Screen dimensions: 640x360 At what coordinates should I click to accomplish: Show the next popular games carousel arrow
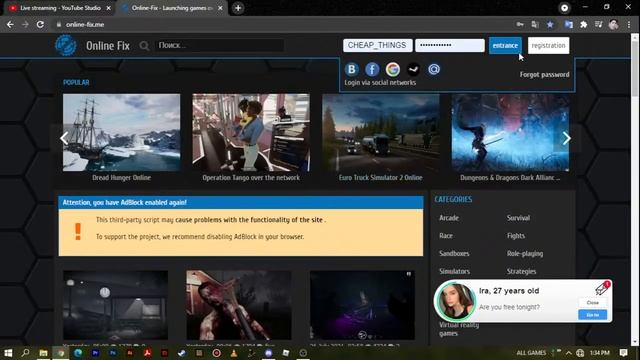point(567,138)
